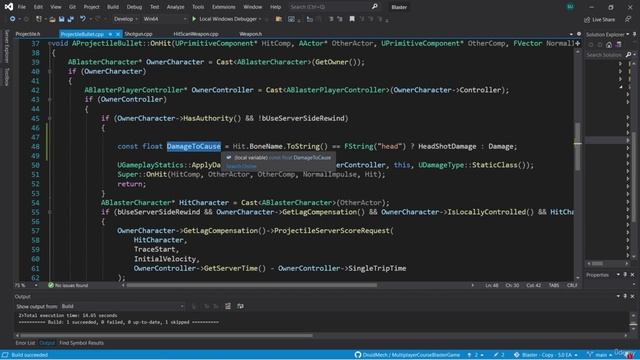This screenshot has height=360, width=640.
Task: Open the Git menu
Action: pyautogui.click(x=72, y=7)
